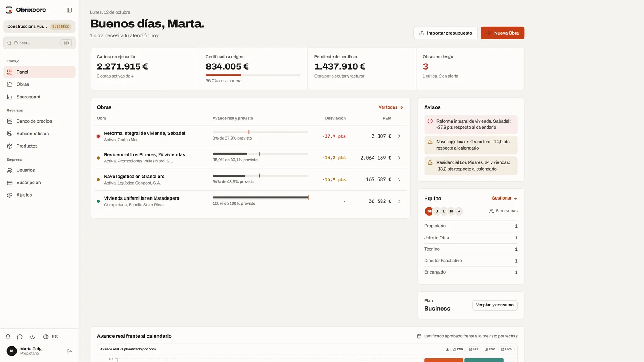Open the Nave logística en Granollers warning alert
The image size is (644, 362).
(x=471, y=145)
